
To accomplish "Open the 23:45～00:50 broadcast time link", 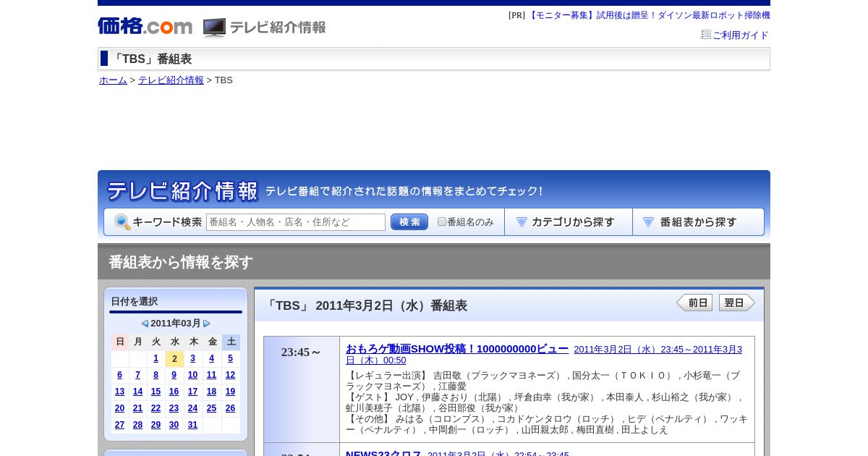I will (544, 355).
